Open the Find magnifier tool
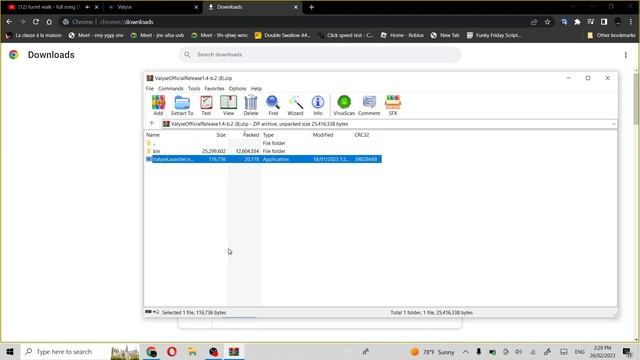Image resolution: width=640 pixels, height=360 pixels. pos(273,105)
